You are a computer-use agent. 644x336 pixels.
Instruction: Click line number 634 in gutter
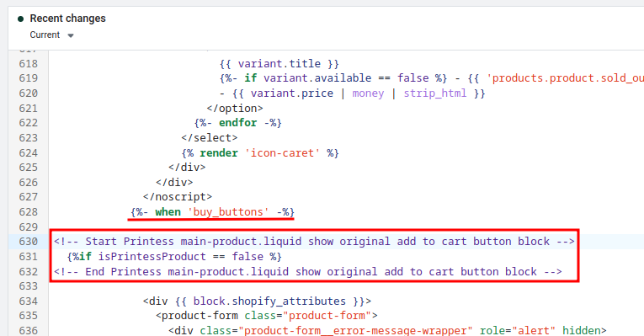pos(29,301)
